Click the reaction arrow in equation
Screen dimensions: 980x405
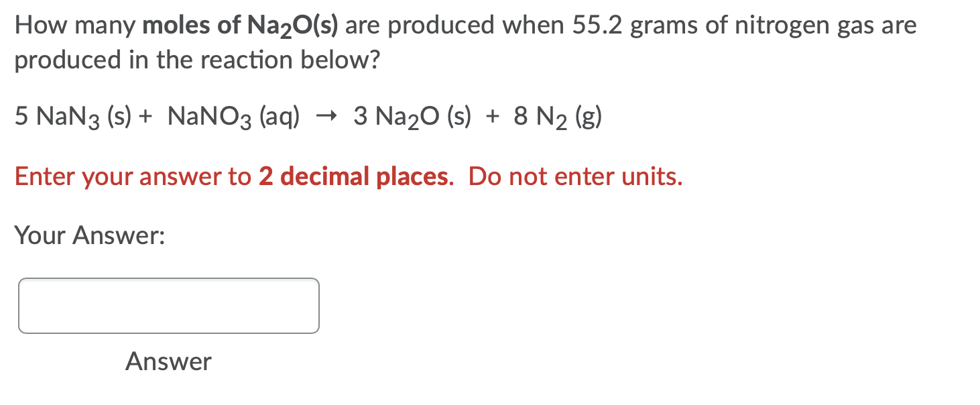coord(328,115)
